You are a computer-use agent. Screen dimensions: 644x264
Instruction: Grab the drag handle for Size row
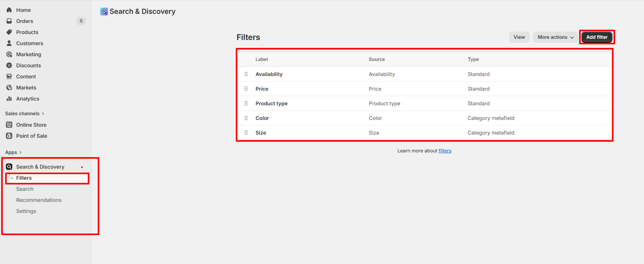click(246, 133)
